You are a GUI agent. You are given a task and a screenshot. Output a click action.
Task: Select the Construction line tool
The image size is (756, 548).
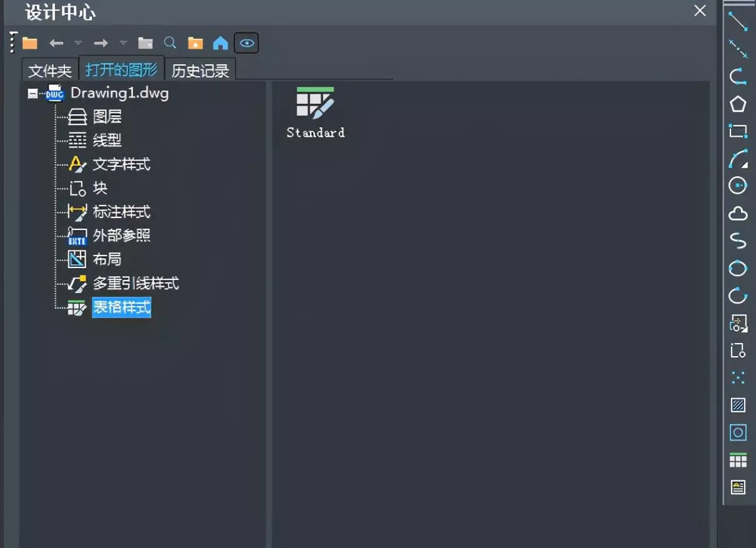click(x=738, y=49)
